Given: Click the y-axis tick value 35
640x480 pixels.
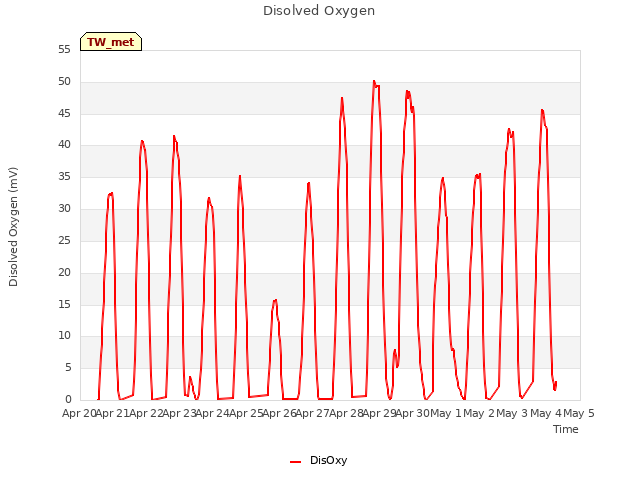Looking at the screenshot, I should pyautogui.click(x=64, y=177).
